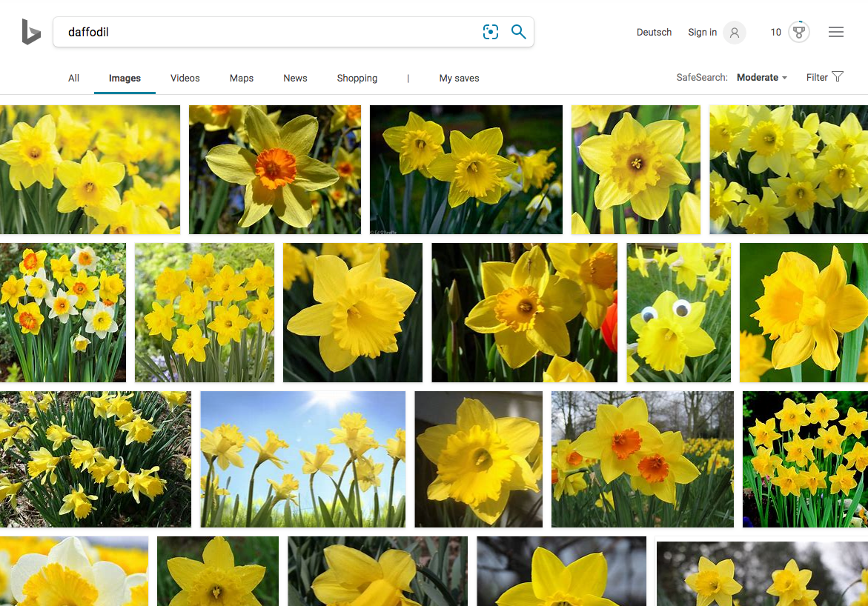This screenshot has width=868, height=606.
Task: Switch to the Videos tab
Action: coord(185,78)
